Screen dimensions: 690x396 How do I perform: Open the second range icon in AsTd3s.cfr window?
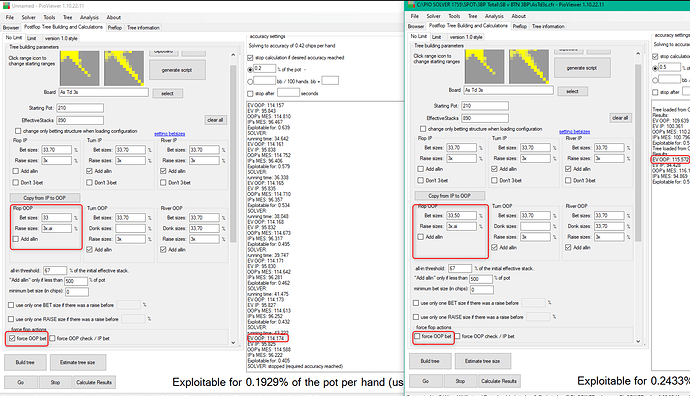click(x=529, y=66)
